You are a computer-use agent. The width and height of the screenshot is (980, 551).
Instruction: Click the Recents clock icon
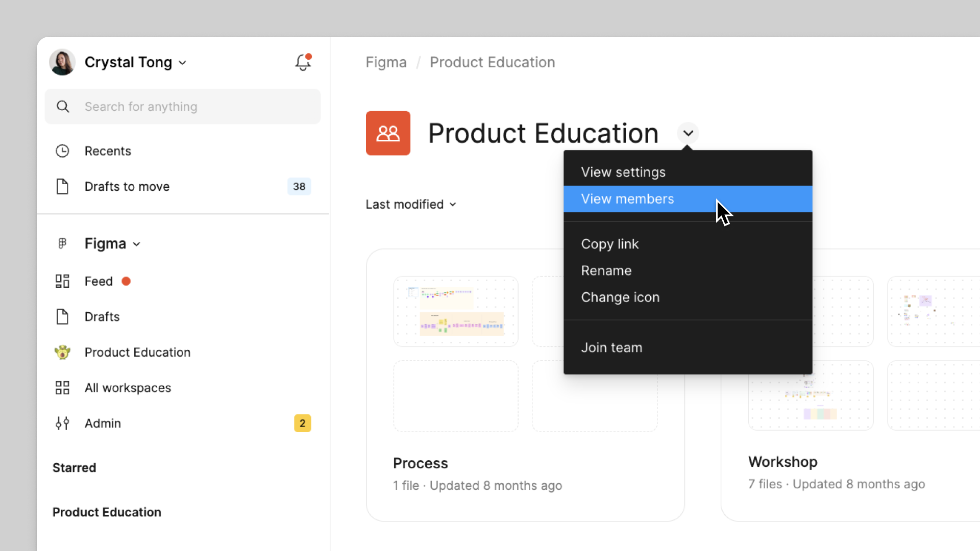(63, 150)
